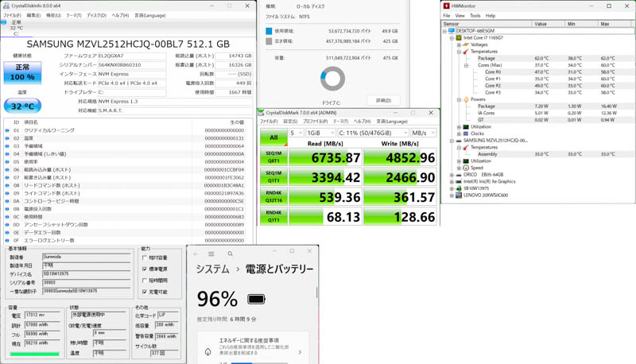The width and height of the screenshot is (636, 364).
Task: Click the ORICO EB05-64GB drive icon
Action: tap(459, 175)
